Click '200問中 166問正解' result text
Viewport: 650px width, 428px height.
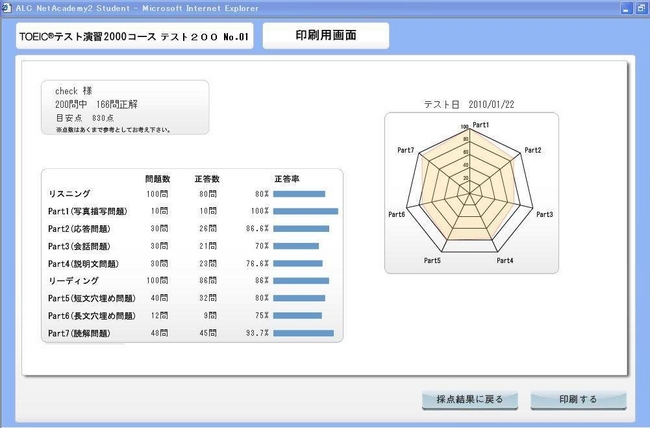tap(96, 104)
